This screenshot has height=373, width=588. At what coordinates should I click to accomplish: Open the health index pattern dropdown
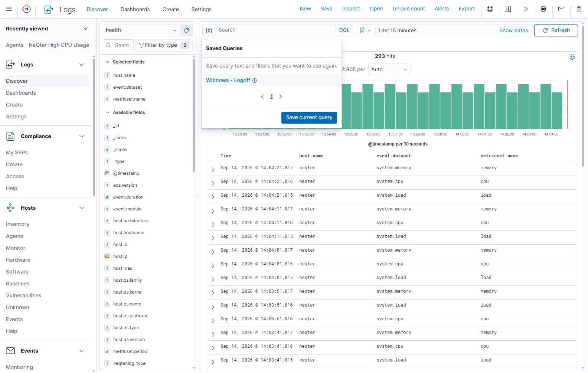pyautogui.click(x=141, y=30)
